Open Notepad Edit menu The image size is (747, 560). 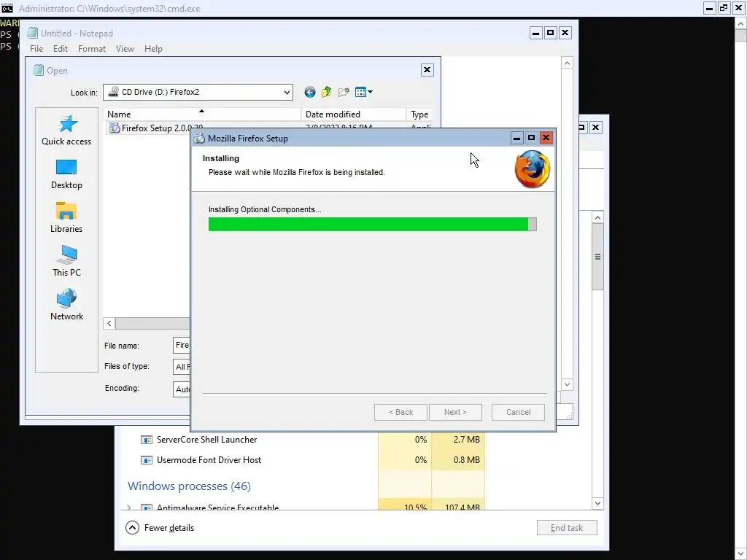click(x=60, y=49)
